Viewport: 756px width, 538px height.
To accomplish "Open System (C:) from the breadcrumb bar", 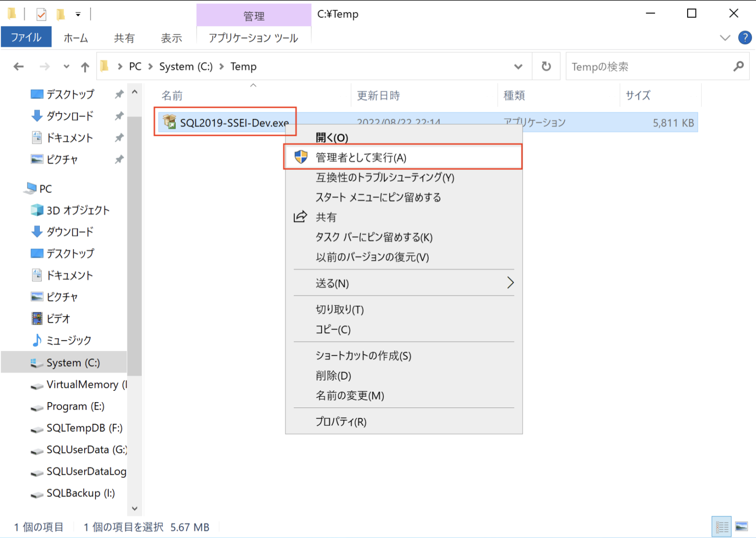I will 186,66.
